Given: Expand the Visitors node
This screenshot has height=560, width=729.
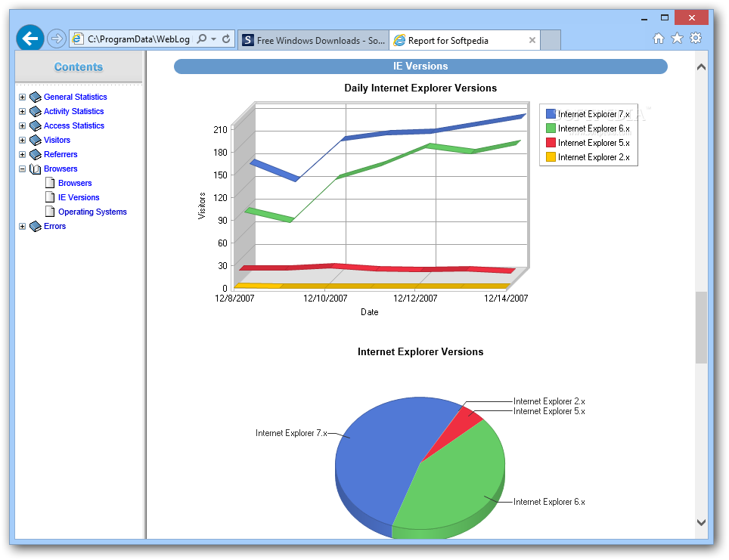Looking at the screenshot, I should [23, 141].
